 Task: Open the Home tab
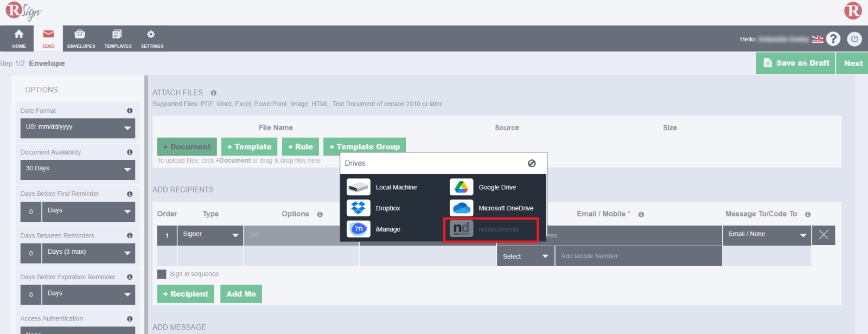pos(19,38)
